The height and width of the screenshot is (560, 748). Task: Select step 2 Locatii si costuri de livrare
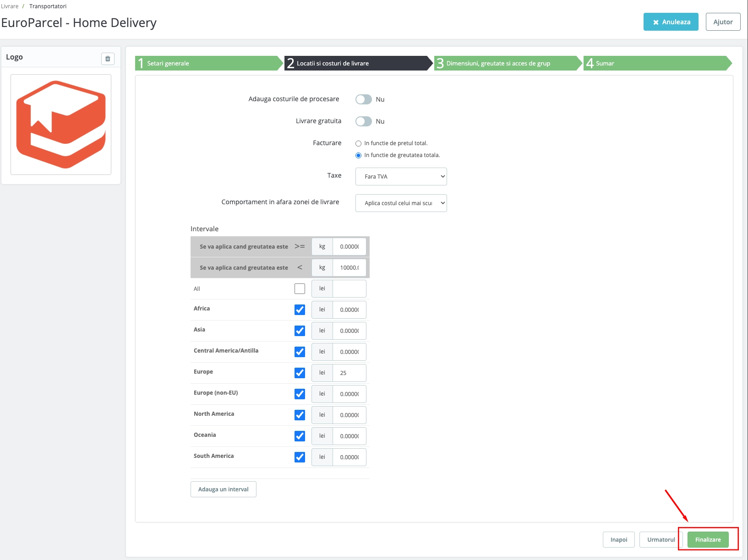359,63
